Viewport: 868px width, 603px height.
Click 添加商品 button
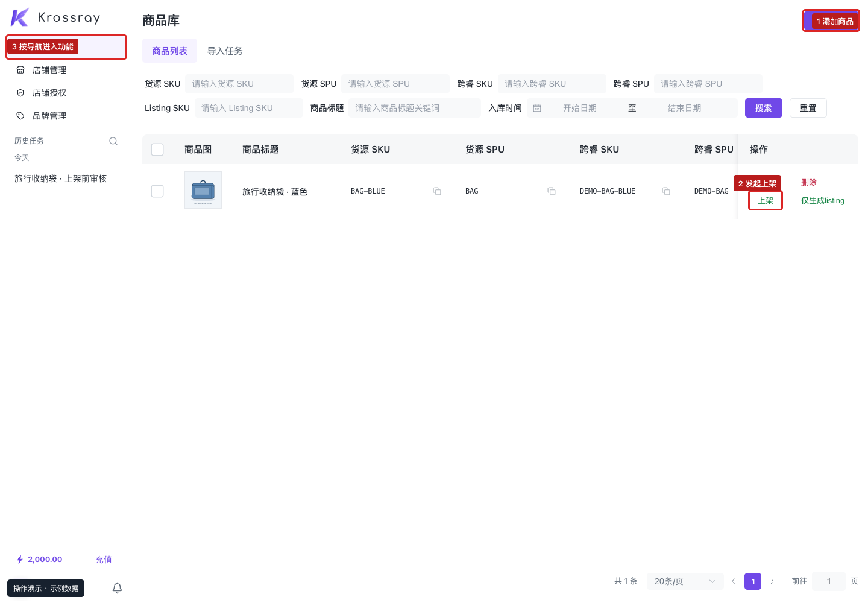pyautogui.click(x=831, y=21)
